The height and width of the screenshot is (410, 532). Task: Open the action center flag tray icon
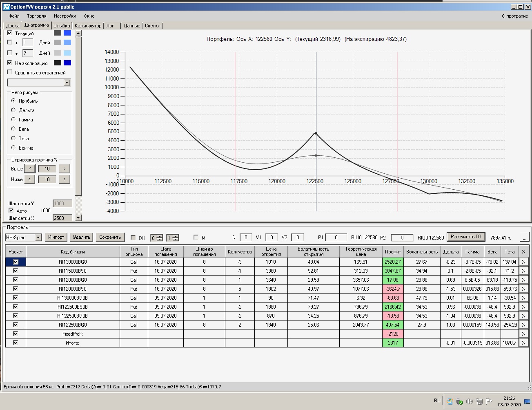coord(489,401)
